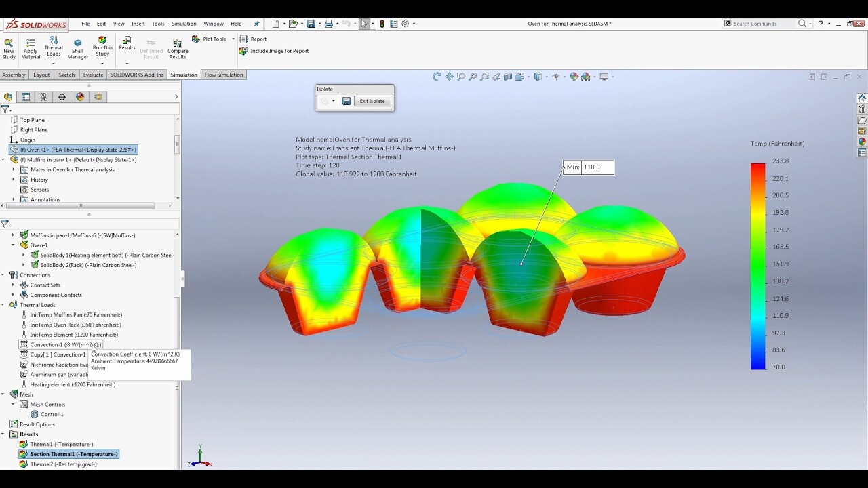Screen dimensions: 868x488
Task: Switch to the Flow Simulation tab
Action: pyautogui.click(x=224, y=75)
